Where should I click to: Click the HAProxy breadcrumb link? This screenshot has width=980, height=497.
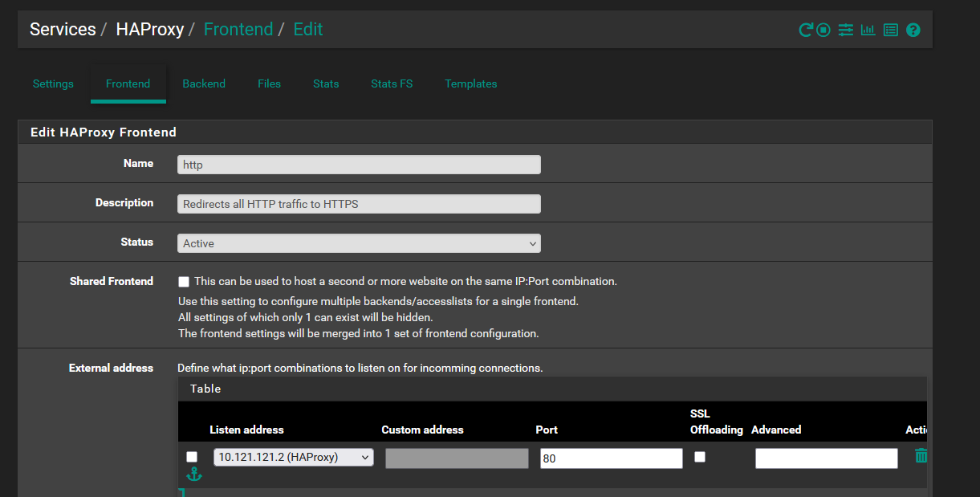point(149,29)
